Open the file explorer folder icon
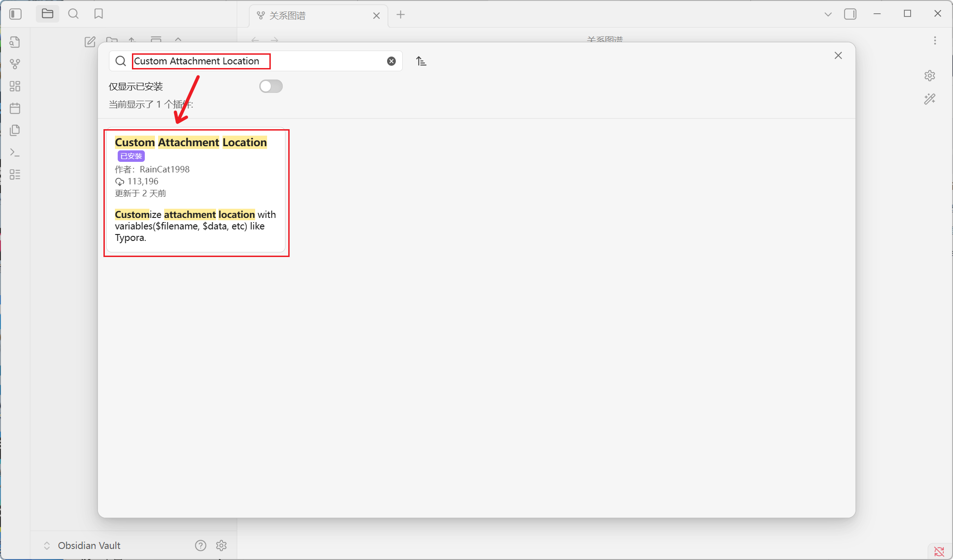The width and height of the screenshot is (953, 560). tap(47, 14)
